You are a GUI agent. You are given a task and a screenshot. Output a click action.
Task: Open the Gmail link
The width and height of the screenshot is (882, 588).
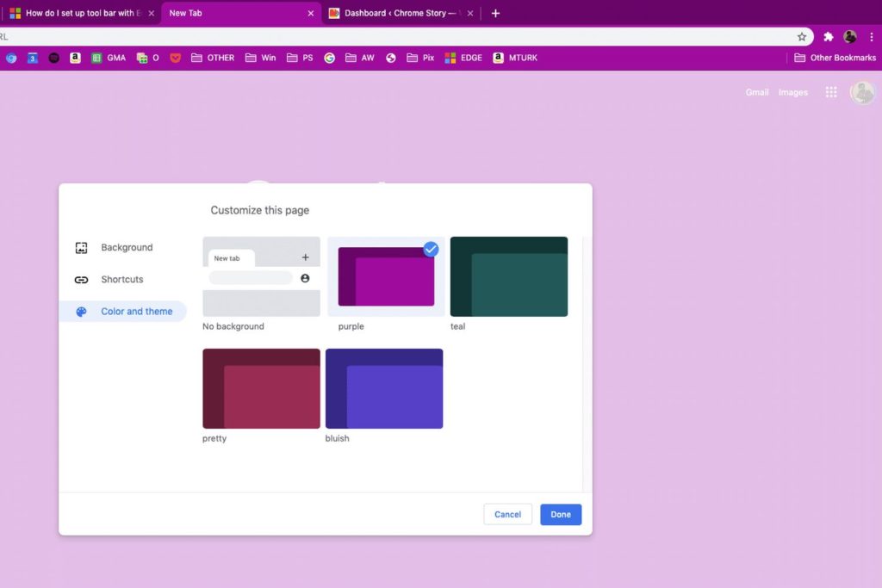pos(757,92)
